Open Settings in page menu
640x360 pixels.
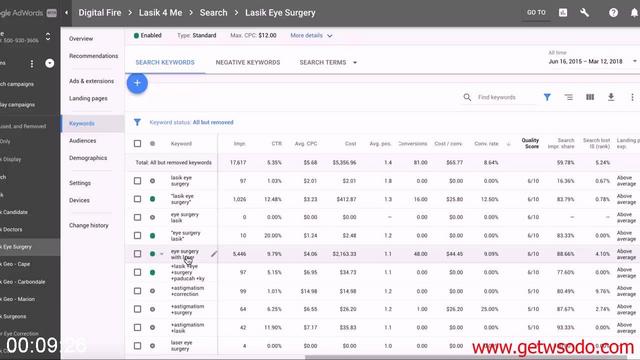coord(80,183)
